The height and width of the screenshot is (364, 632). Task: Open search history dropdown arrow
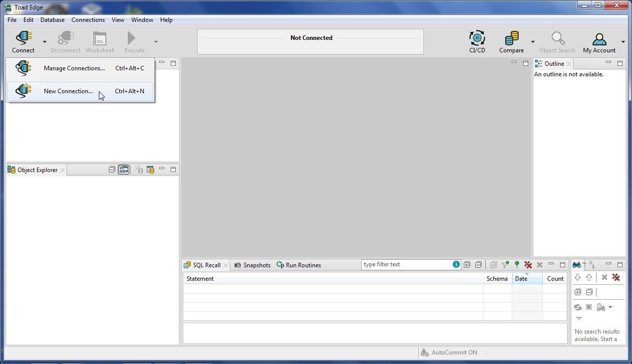coord(610,308)
